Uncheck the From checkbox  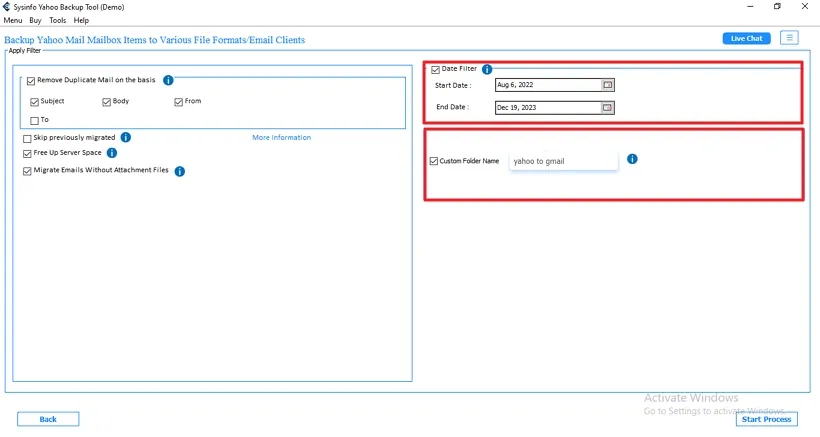point(178,102)
